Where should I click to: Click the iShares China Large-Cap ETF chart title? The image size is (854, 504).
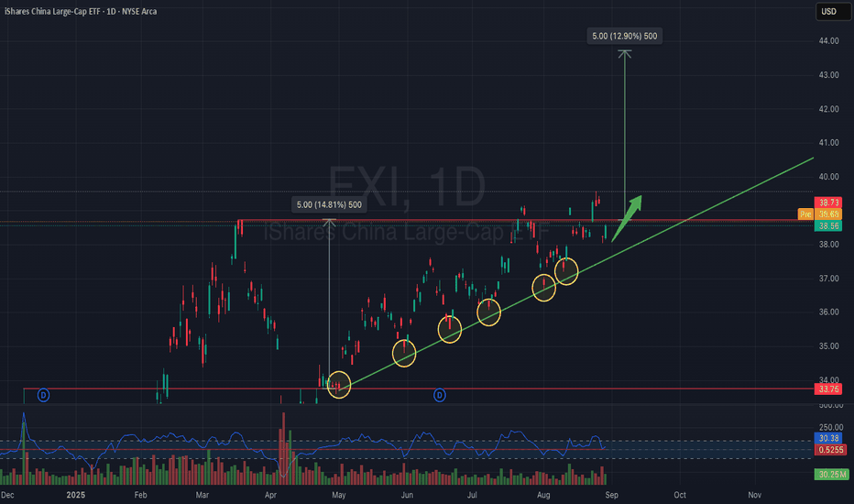point(81,11)
